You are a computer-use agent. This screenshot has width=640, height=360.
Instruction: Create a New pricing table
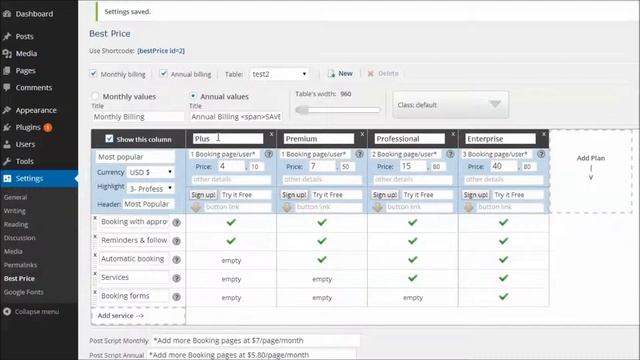340,73
